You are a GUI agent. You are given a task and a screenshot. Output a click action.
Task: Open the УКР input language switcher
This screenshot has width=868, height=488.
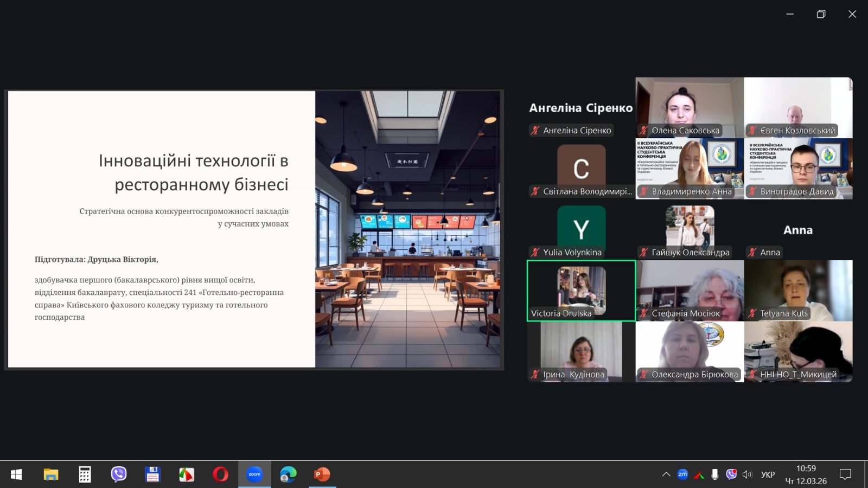(768, 474)
